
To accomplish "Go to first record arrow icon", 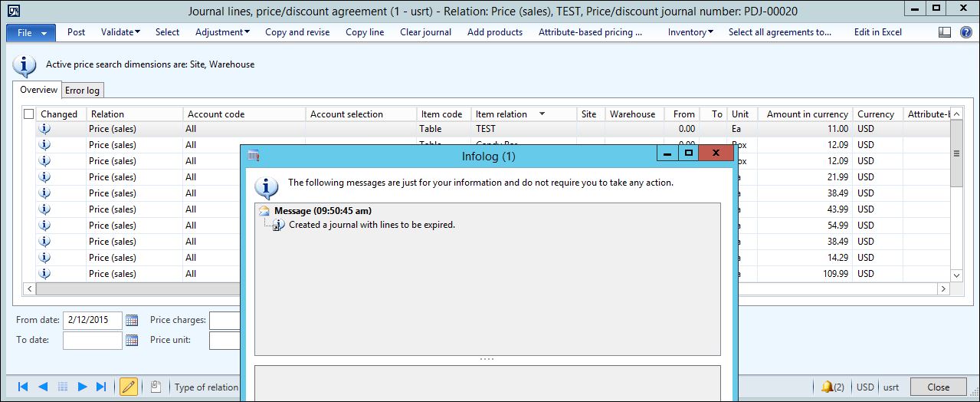I will [23, 387].
